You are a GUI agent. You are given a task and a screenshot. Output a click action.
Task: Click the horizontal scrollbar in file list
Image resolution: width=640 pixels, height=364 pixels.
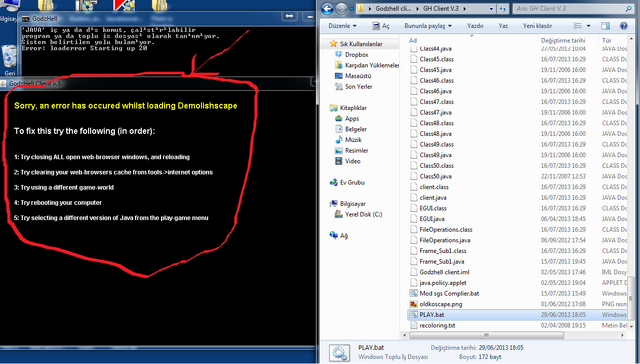click(487, 335)
